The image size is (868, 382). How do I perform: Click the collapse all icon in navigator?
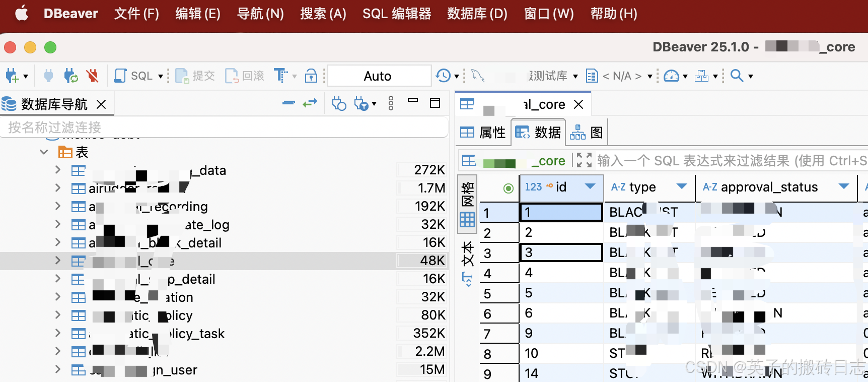pos(288,103)
